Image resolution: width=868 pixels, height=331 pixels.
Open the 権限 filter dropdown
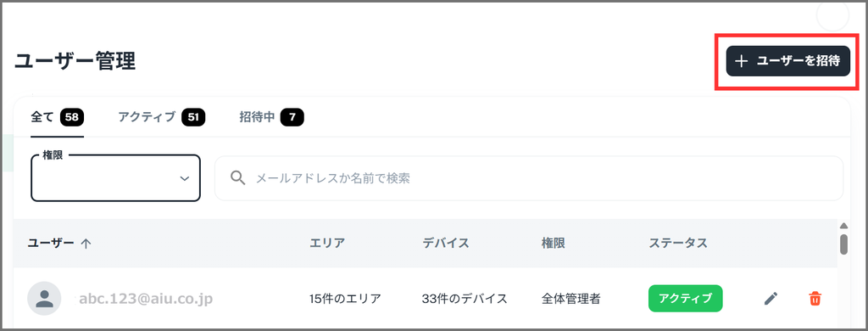click(x=115, y=178)
